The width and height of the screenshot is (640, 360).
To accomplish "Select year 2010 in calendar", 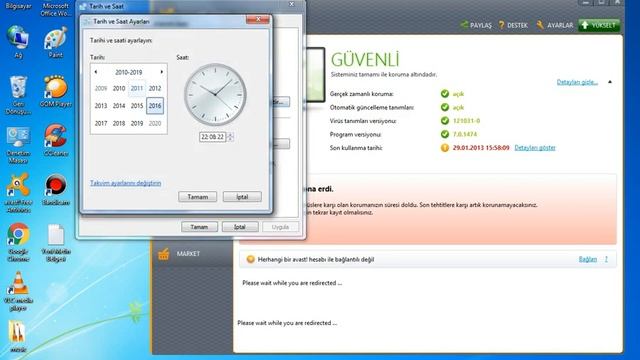I will [x=119, y=88].
